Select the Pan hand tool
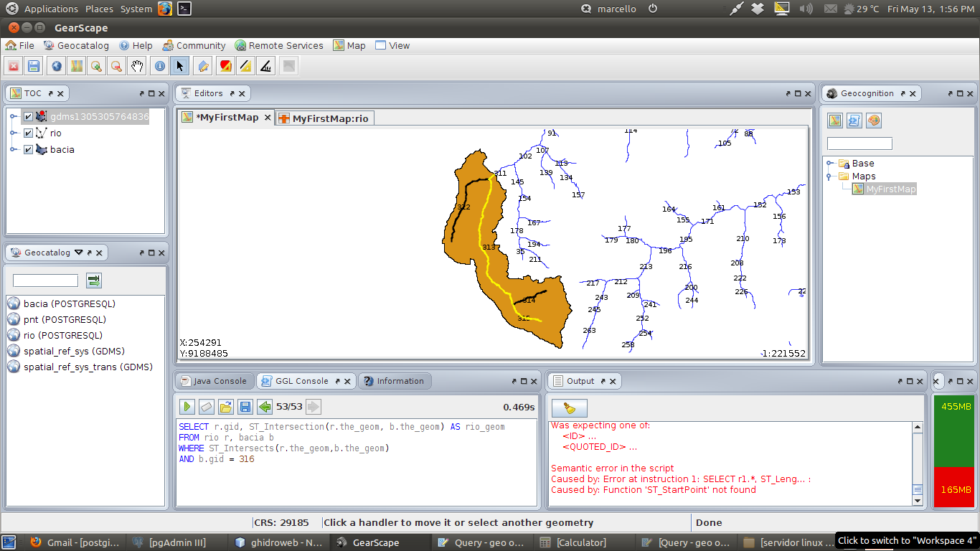980x551 pixels. (137, 67)
